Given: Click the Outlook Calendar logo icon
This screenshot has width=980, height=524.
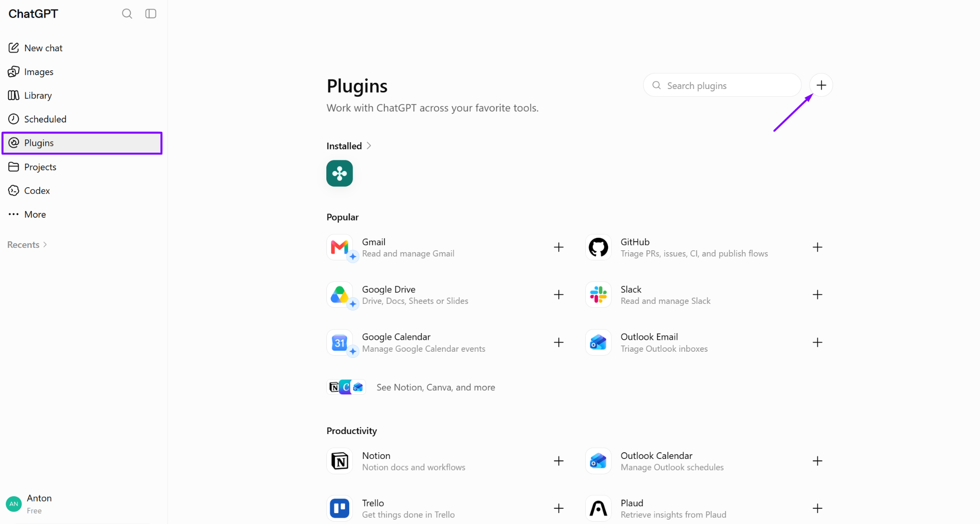Looking at the screenshot, I should click(x=598, y=461).
